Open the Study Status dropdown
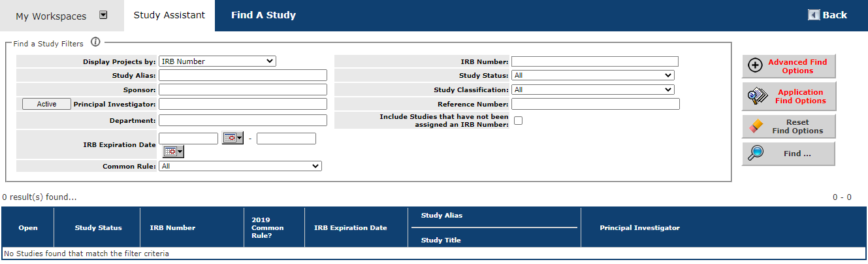This screenshot has width=868, height=264. point(593,75)
